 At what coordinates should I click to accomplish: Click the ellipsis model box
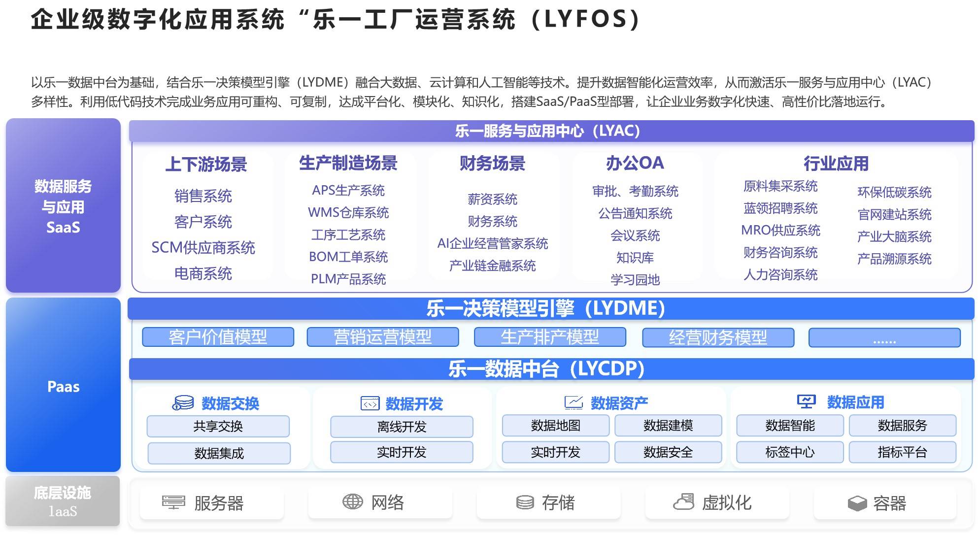(884, 337)
